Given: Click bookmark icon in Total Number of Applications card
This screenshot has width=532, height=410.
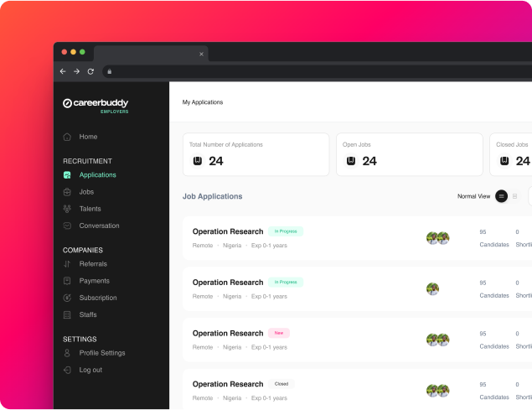Looking at the screenshot, I should click(198, 161).
